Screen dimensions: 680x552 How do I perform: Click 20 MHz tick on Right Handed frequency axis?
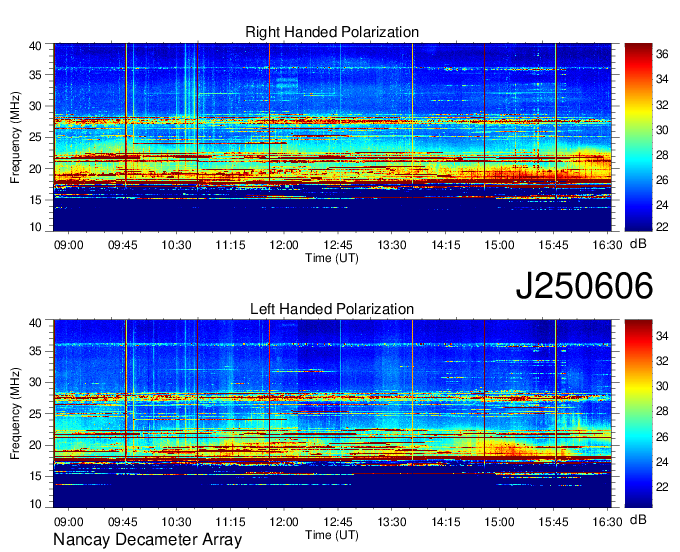pyautogui.click(x=35, y=169)
